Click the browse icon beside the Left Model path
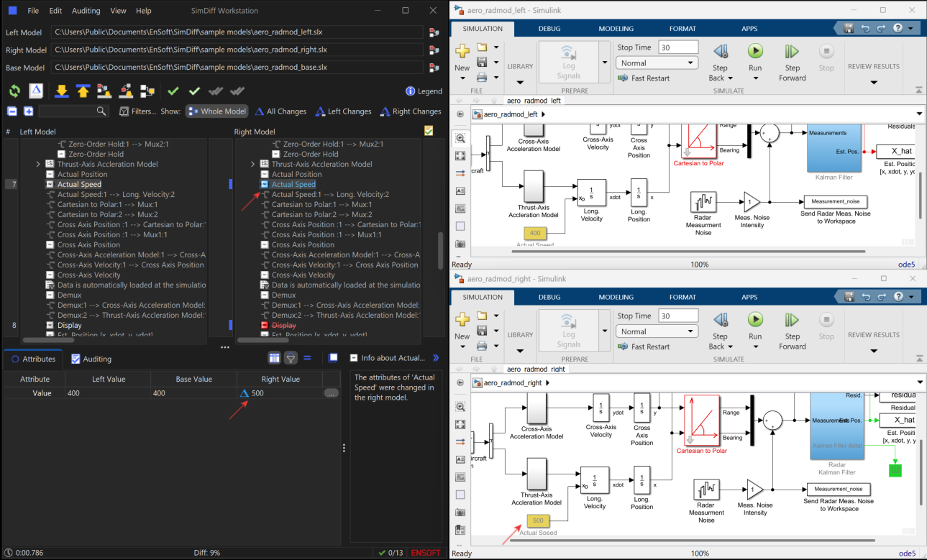Screen dimensions: 927x560 click(x=434, y=32)
